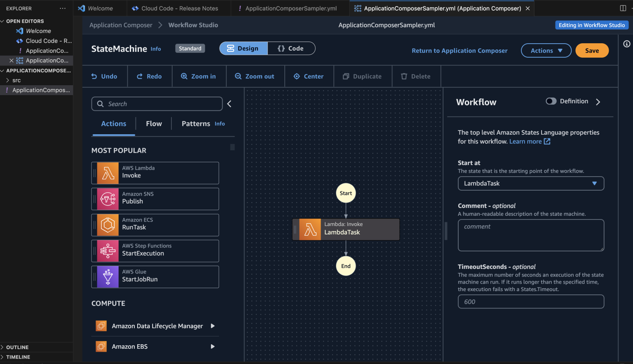Center the state machine diagram
Viewport: 633px width, 364px height.
[x=309, y=76]
